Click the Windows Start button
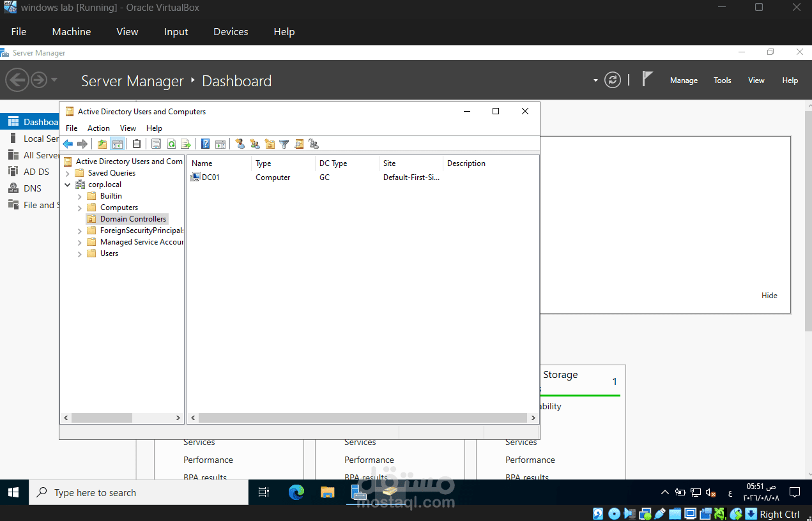The image size is (812, 521). 14,492
